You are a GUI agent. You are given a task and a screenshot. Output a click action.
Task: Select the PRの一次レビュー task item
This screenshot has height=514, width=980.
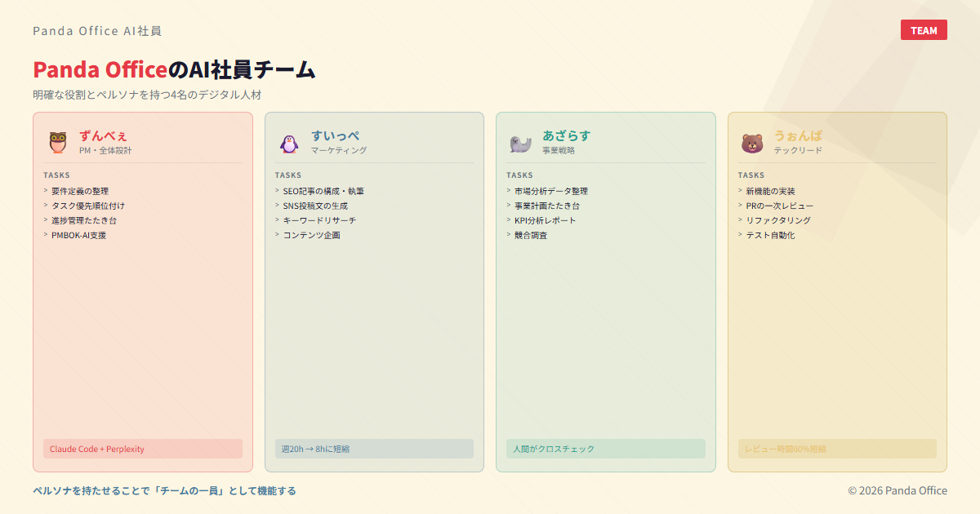(779, 206)
